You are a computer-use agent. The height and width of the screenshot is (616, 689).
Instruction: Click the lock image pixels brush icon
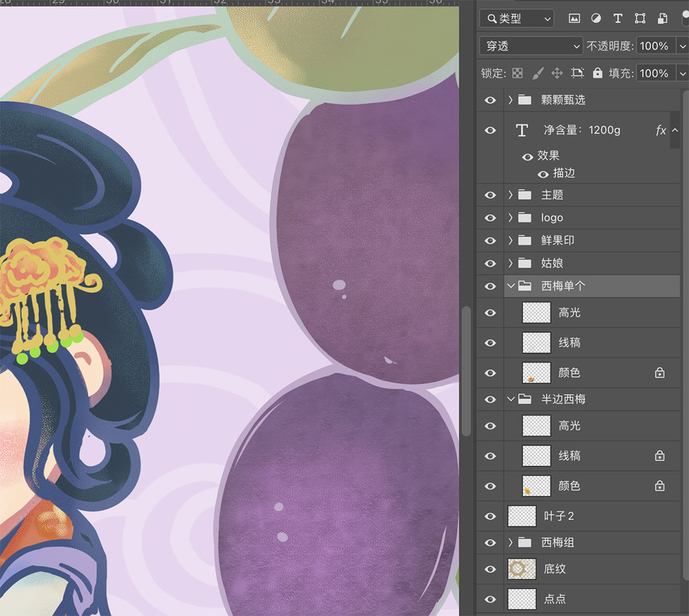click(x=537, y=73)
